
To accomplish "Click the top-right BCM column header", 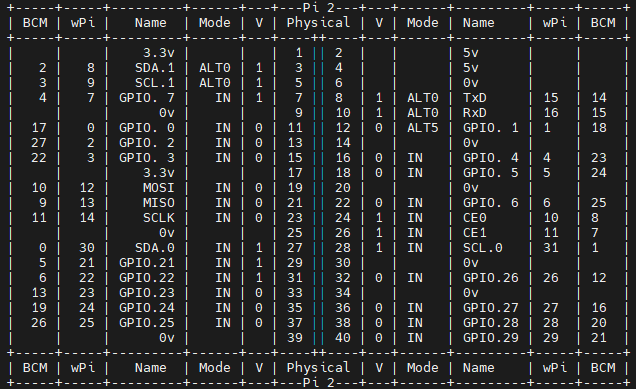I will 603,23.
